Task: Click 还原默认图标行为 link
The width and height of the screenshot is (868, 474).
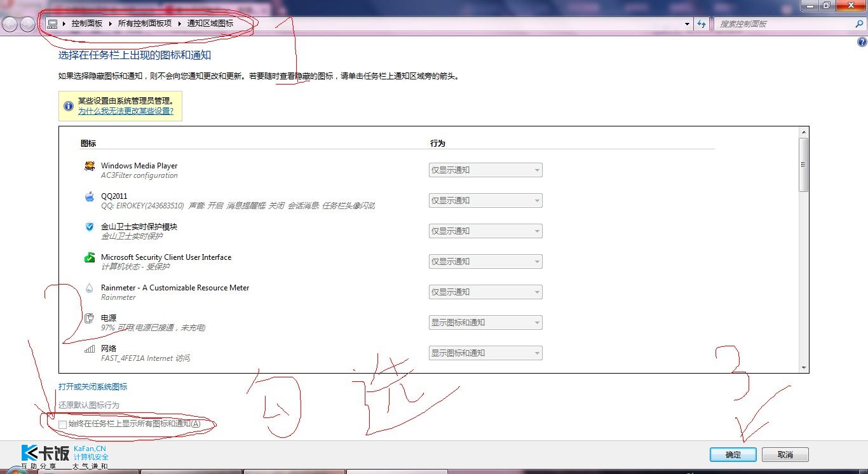Action: [89, 405]
